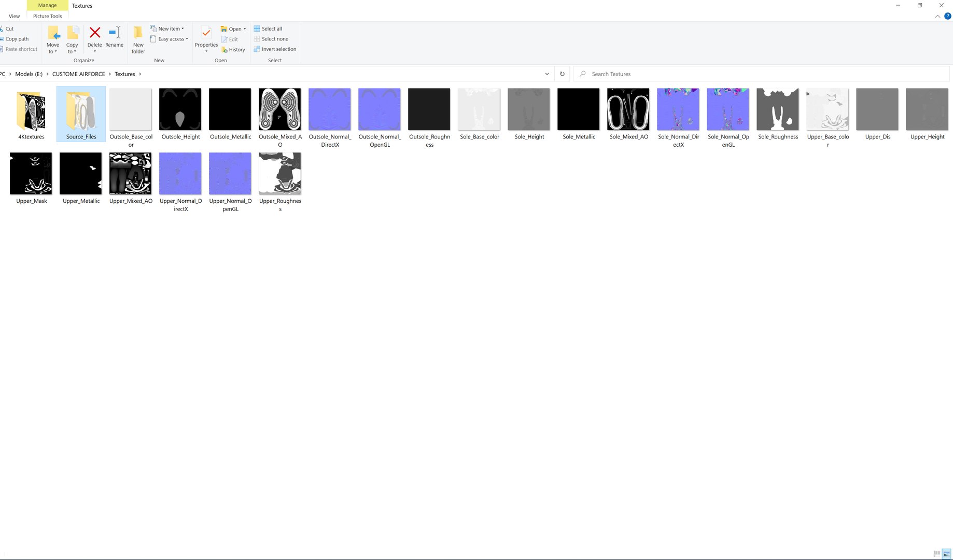Screen dimensions: 953x560
Task: Select the Manage contextual tab
Action: click(47, 5)
